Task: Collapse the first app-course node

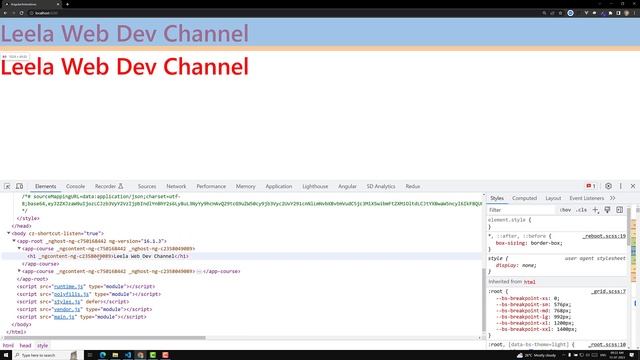Action: click(x=19, y=248)
